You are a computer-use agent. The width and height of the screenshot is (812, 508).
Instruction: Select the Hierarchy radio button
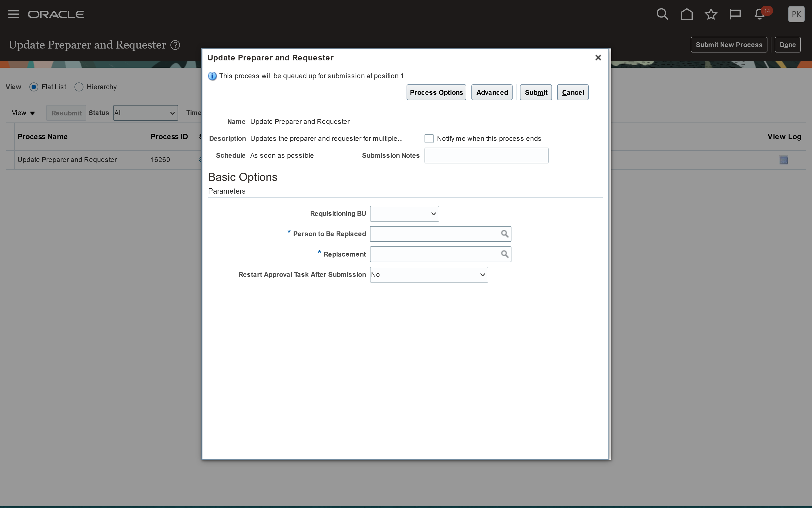79,87
